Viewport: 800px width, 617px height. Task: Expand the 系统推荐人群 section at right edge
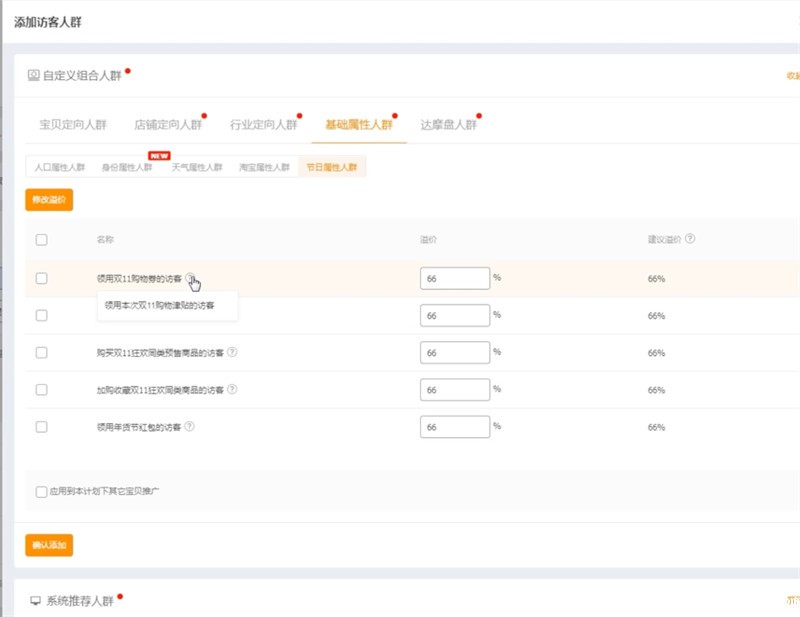tap(792, 600)
